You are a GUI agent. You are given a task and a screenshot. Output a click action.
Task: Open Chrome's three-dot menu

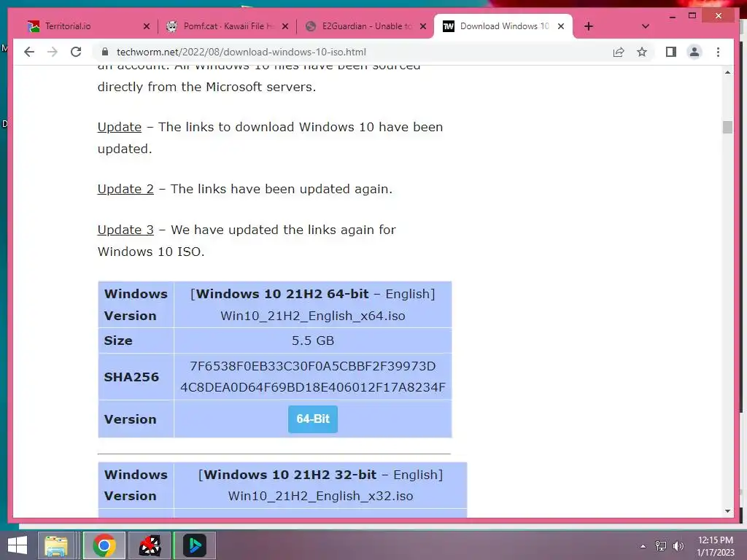718,52
